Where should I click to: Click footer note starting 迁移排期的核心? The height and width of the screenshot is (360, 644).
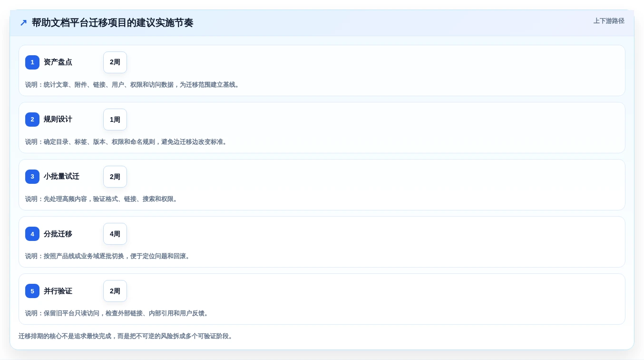click(x=127, y=336)
